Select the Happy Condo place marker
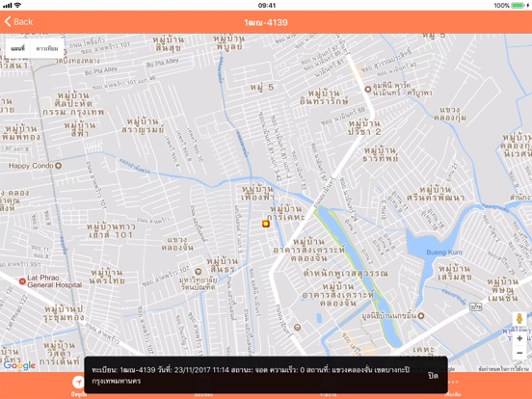 [59, 166]
